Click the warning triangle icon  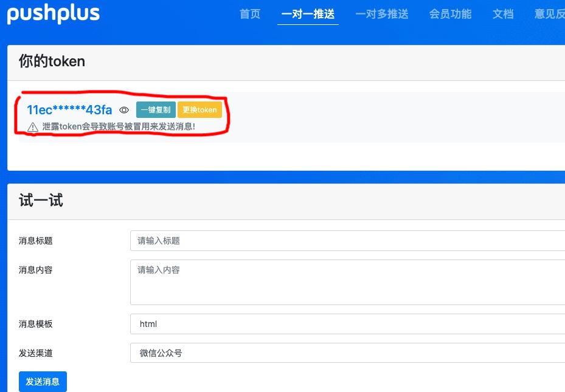pos(33,127)
